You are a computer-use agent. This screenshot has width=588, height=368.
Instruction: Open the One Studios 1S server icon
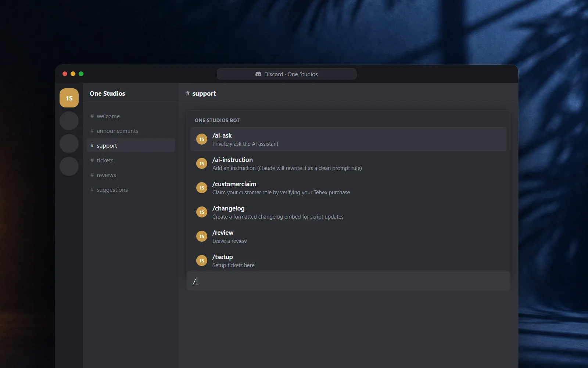click(69, 98)
